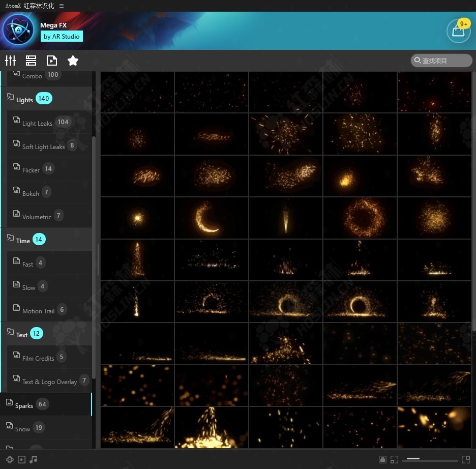Open the settings sliders icon

pos(10,61)
